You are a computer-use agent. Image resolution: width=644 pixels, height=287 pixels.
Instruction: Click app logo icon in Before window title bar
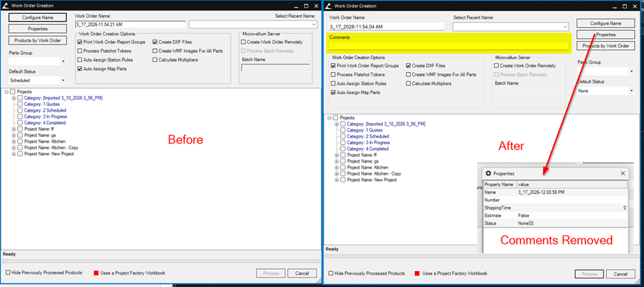pyautogui.click(x=5, y=6)
